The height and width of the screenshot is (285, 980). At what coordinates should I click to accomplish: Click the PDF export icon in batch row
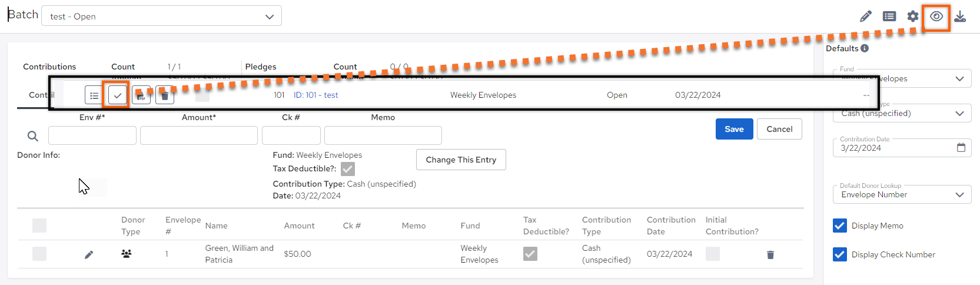141,95
